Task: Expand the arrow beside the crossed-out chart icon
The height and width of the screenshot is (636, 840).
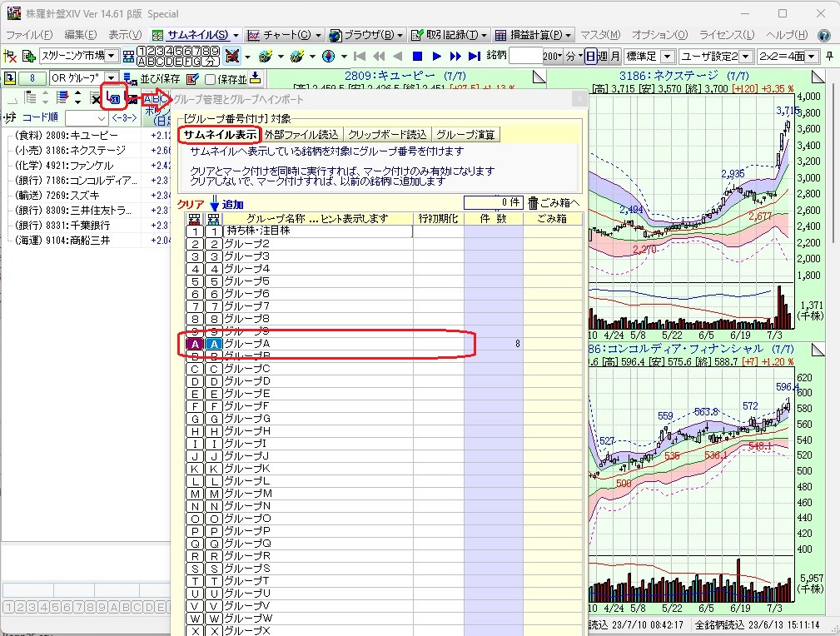Action: pyautogui.click(x=247, y=57)
